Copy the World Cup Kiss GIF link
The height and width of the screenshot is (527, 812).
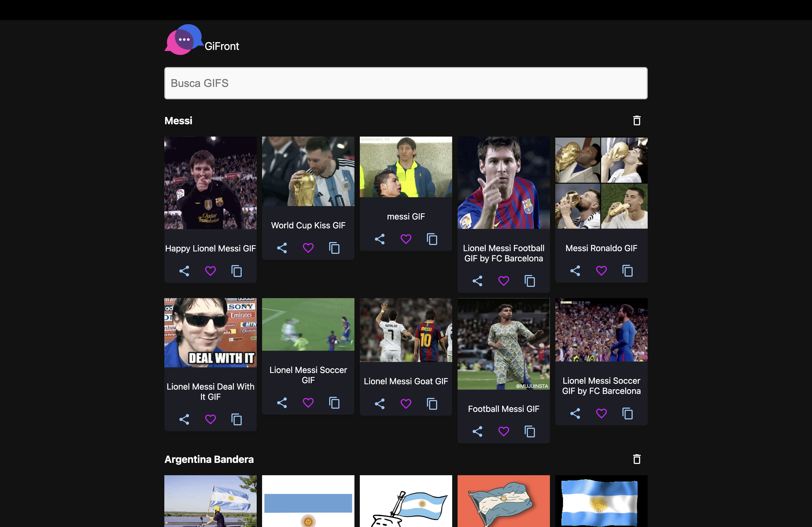pos(334,248)
